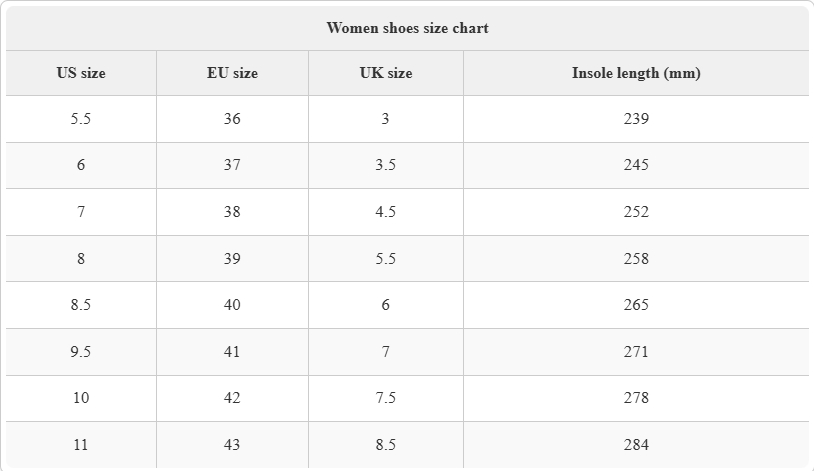Click UK size 4.5 cell
This screenshot has height=471, width=814.
386,212
